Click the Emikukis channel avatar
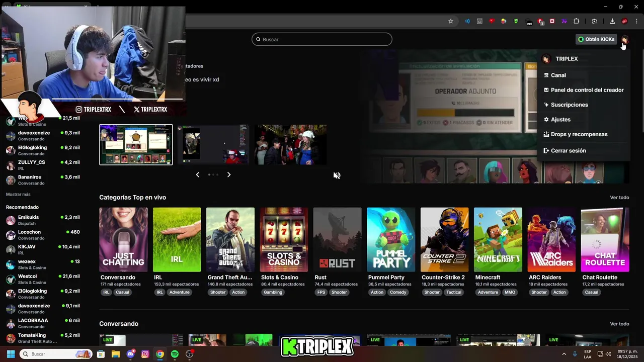Image resolution: width=644 pixels, height=362 pixels. 11,220
